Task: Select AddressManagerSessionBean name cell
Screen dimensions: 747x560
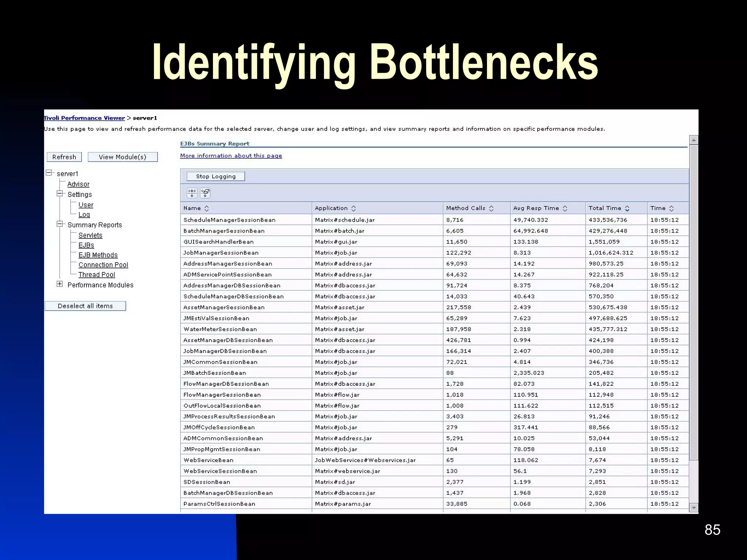Action: [x=246, y=264]
